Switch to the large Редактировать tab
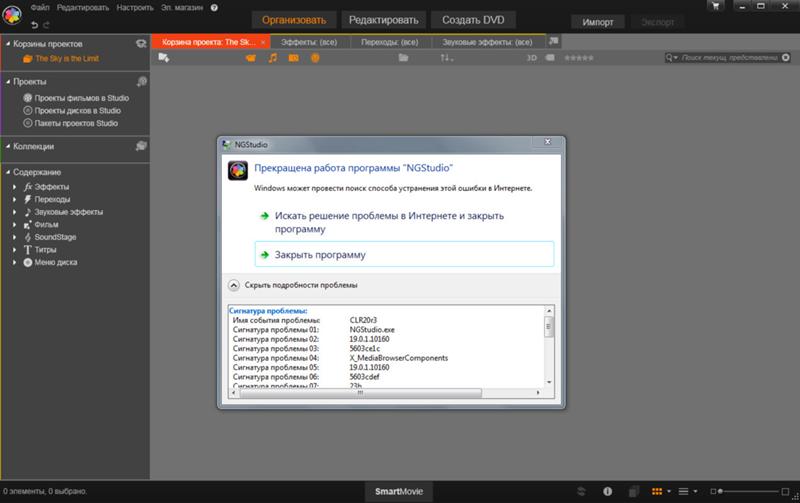Viewport: 800px width, 503px height. click(x=384, y=20)
